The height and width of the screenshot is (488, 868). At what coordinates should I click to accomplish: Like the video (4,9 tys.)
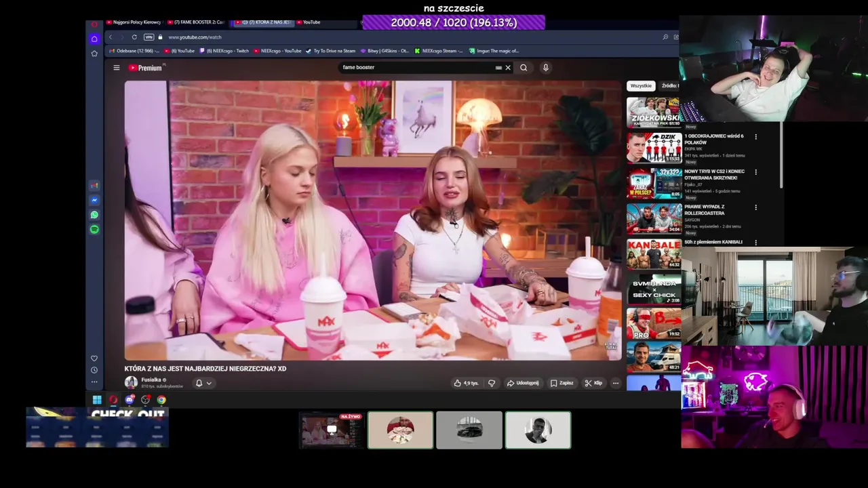click(x=467, y=383)
